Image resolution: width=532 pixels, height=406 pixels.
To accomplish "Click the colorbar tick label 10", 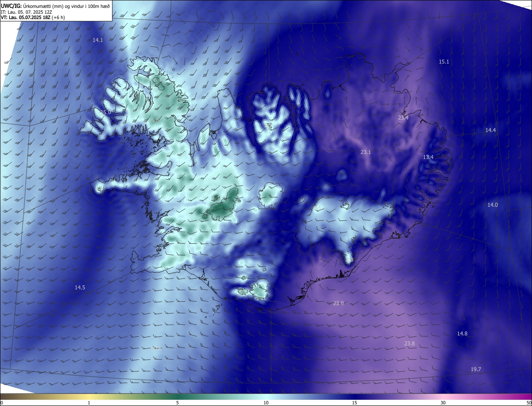I will 266,403.
